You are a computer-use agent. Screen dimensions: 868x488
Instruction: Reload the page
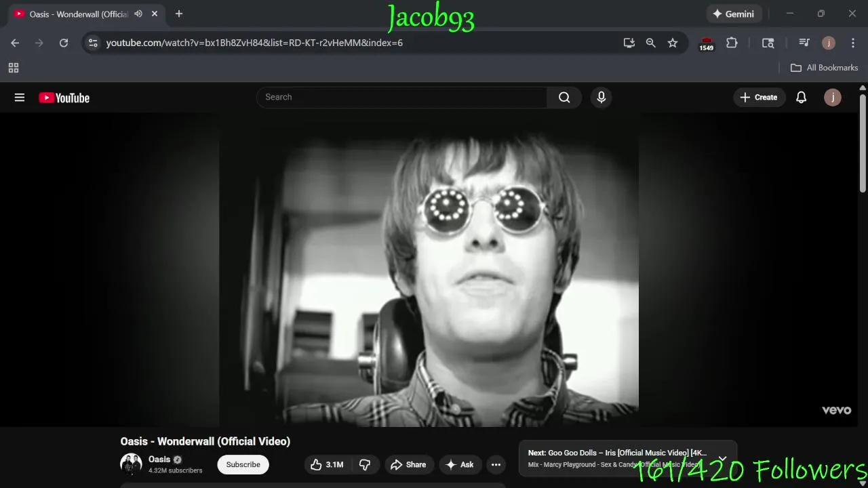click(x=64, y=43)
